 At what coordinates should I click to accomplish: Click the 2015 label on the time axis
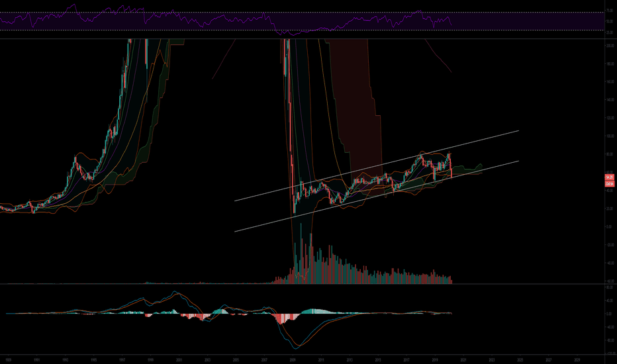tap(378, 359)
